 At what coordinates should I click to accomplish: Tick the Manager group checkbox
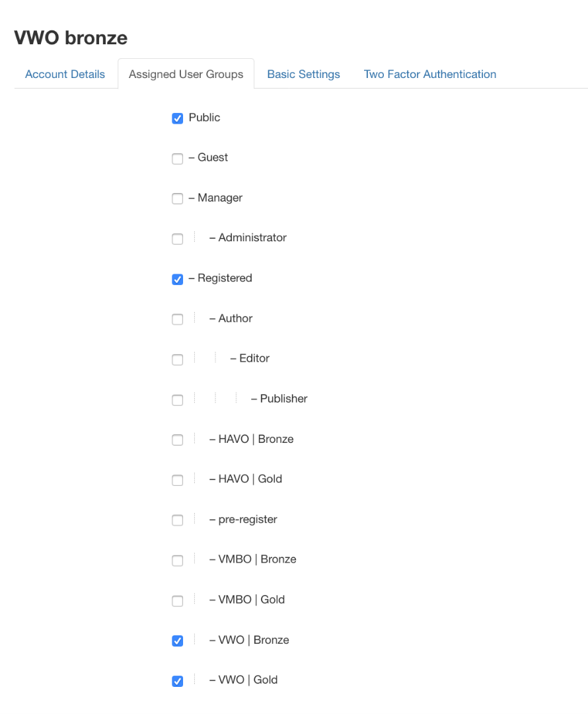[177, 199]
